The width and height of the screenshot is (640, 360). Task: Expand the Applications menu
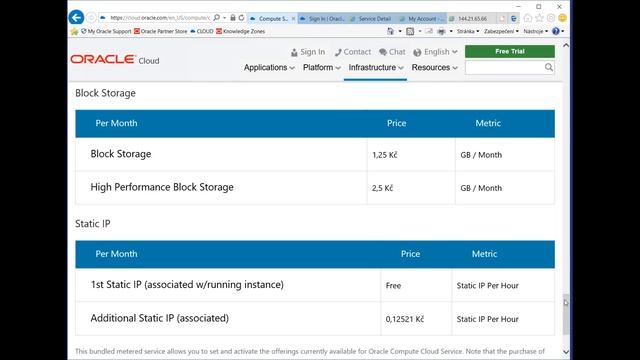point(269,68)
